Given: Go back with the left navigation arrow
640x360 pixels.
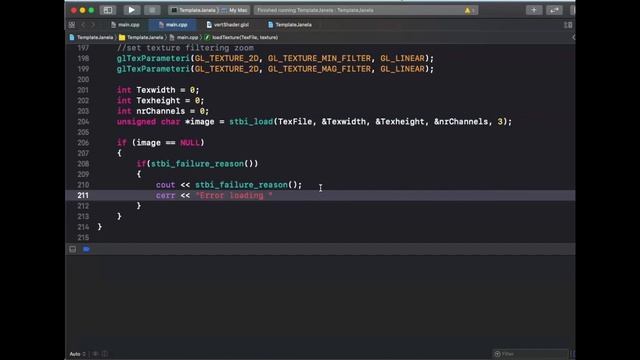Looking at the screenshot, I should [x=83, y=25].
